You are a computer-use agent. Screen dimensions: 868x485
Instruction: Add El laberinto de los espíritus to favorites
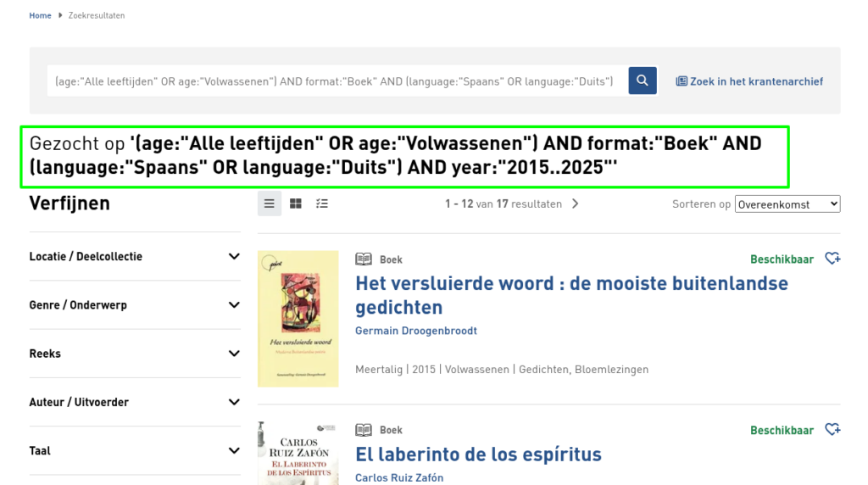pyautogui.click(x=832, y=429)
